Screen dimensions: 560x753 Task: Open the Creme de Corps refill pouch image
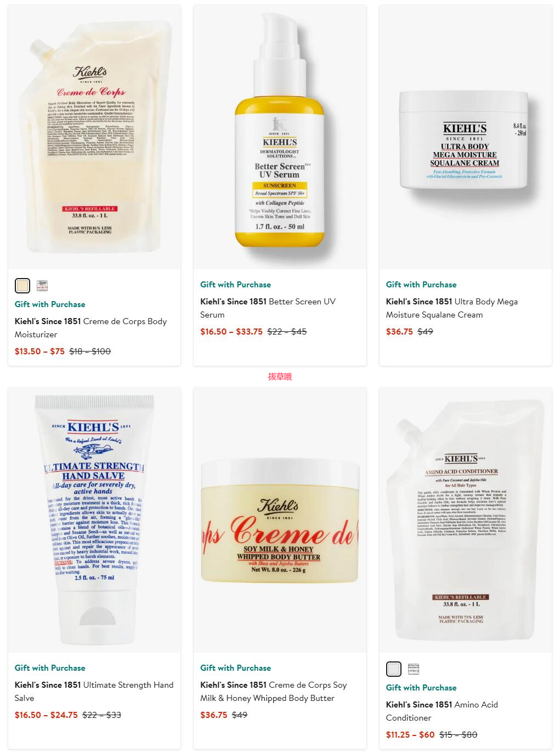coord(94,137)
